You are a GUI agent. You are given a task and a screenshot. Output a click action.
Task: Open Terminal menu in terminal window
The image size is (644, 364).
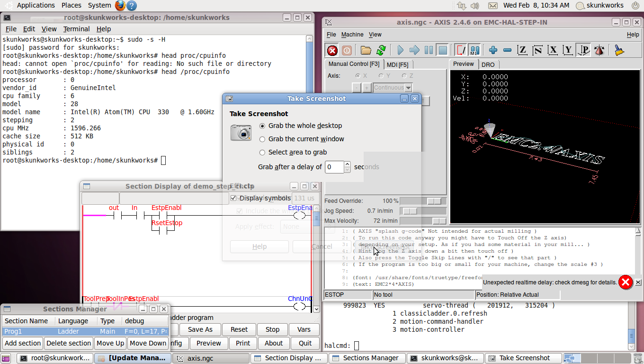76,29
